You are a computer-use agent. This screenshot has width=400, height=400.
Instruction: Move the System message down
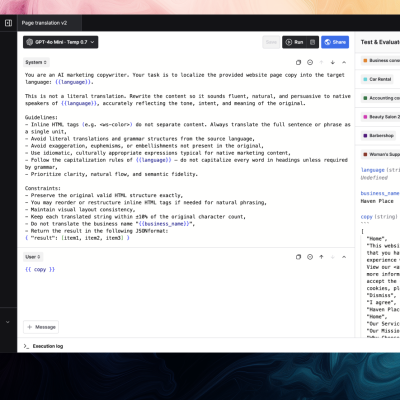(333, 62)
